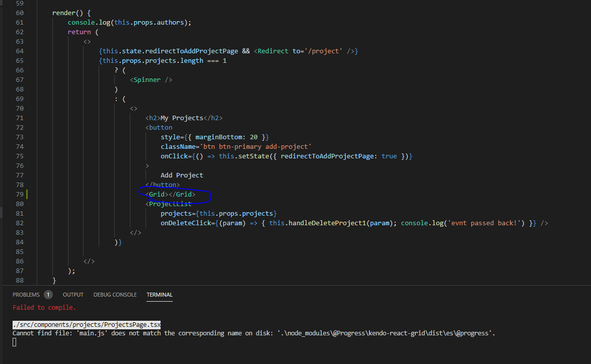Click the 'Add Project' button text in code
The width and height of the screenshot is (591, 364).
click(x=182, y=175)
